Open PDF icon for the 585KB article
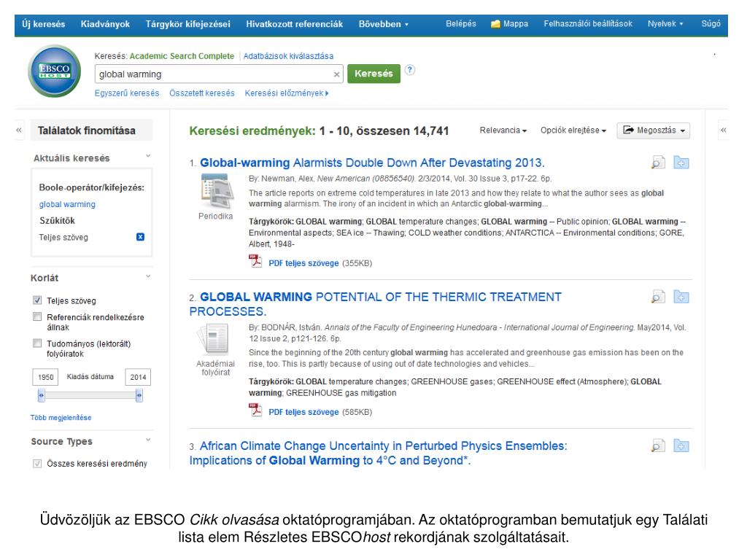The image size is (747, 560). (256, 411)
